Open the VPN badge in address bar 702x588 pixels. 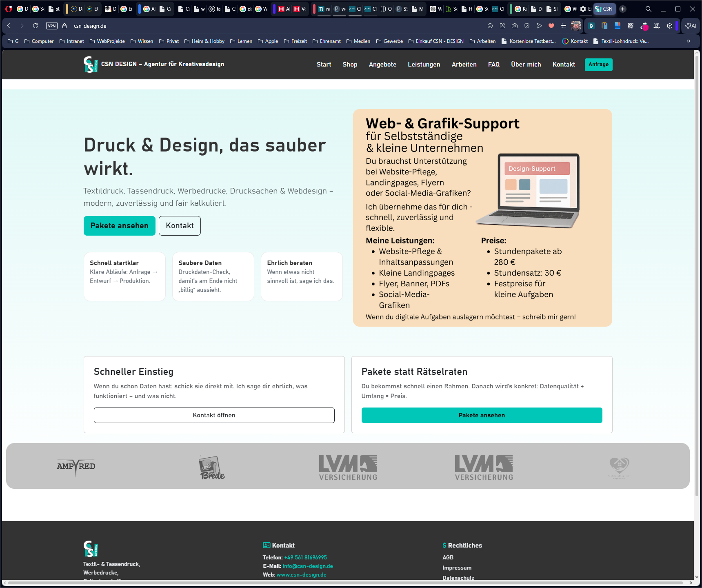tap(52, 26)
